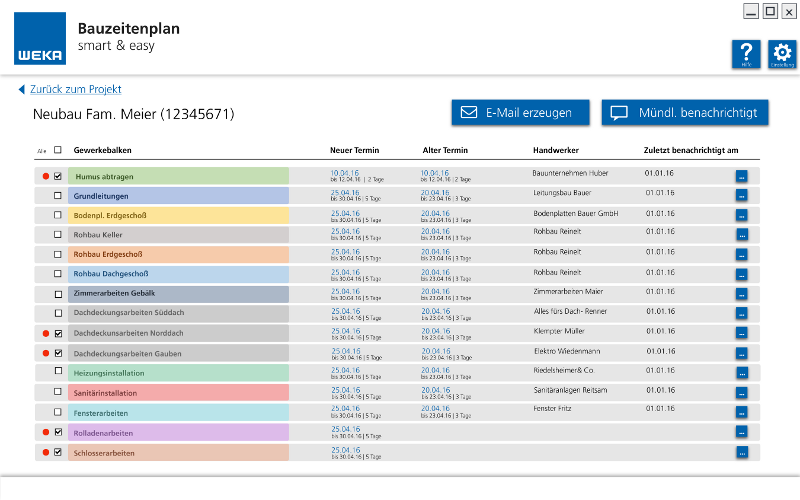Select the Sanitärinstallation colored bar
Viewport: 800px width, 500px height.
point(178,393)
